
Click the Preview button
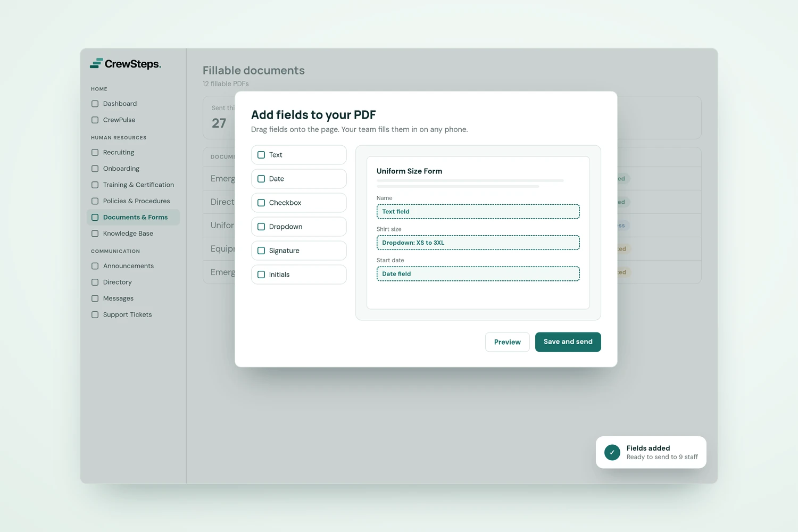click(x=508, y=342)
